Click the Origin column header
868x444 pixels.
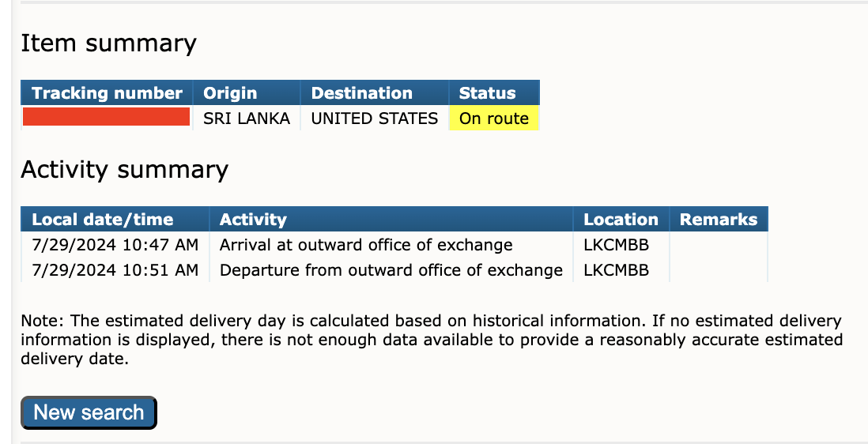tap(247, 93)
